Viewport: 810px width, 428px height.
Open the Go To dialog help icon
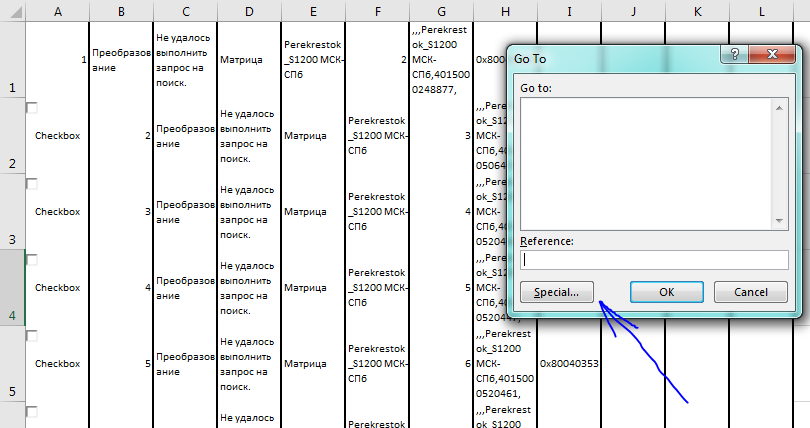735,54
